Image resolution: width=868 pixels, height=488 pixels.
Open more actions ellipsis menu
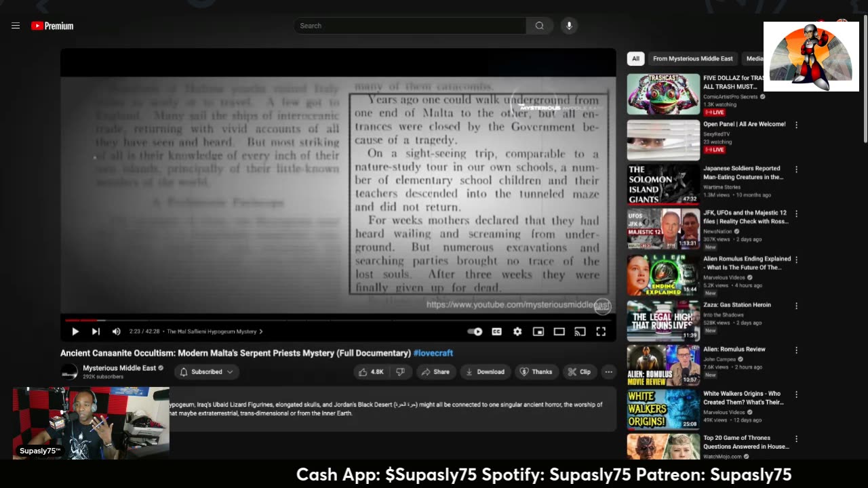coord(608,371)
